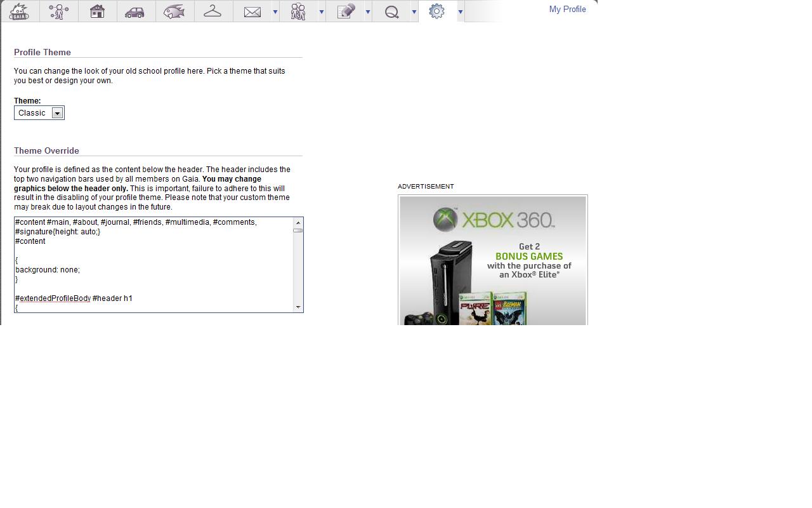Click the "ADVERTISEMENT" label
812x508 pixels.
tap(426, 187)
